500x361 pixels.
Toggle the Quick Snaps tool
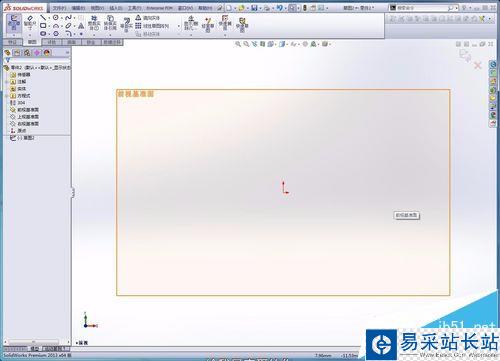(x=225, y=23)
